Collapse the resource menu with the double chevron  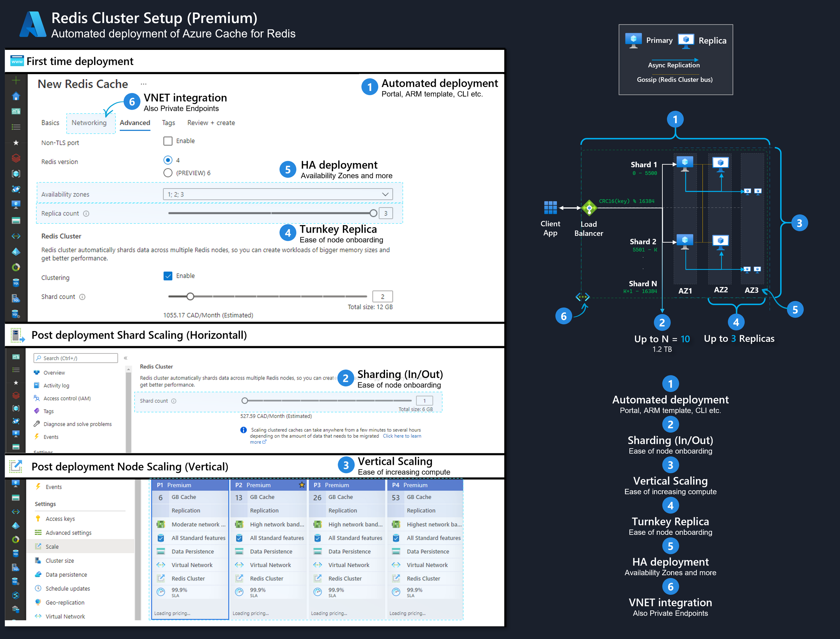[125, 358]
